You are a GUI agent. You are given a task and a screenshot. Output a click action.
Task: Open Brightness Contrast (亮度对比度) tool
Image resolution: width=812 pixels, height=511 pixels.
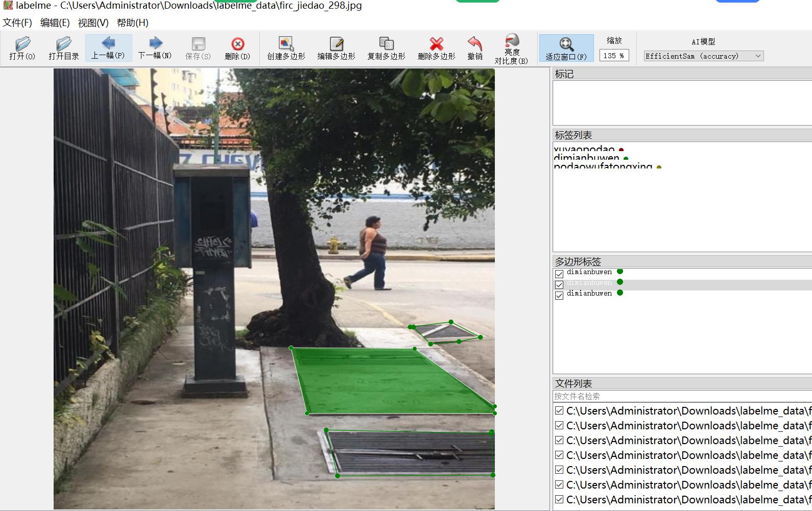(511, 48)
